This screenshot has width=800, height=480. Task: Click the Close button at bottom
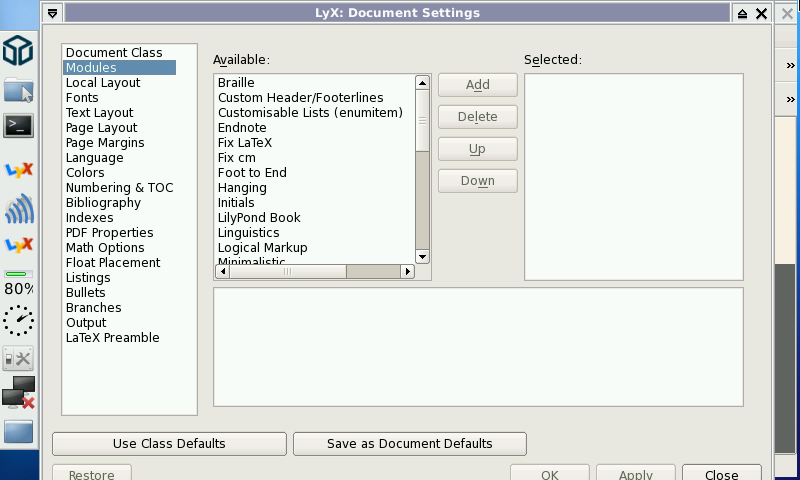point(721,474)
